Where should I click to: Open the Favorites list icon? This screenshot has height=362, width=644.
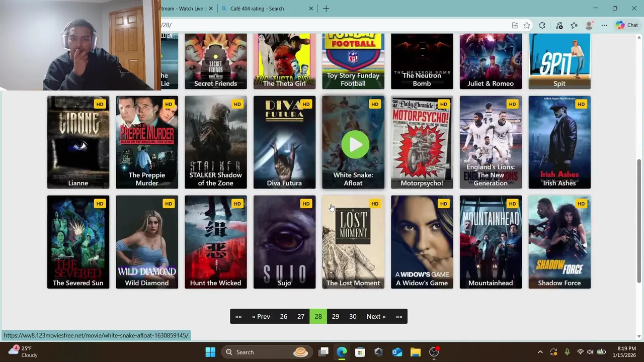(574, 25)
